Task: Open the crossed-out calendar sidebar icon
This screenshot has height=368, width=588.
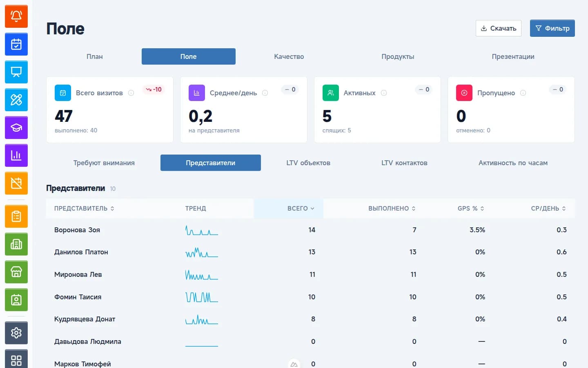Action: pos(16,183)
